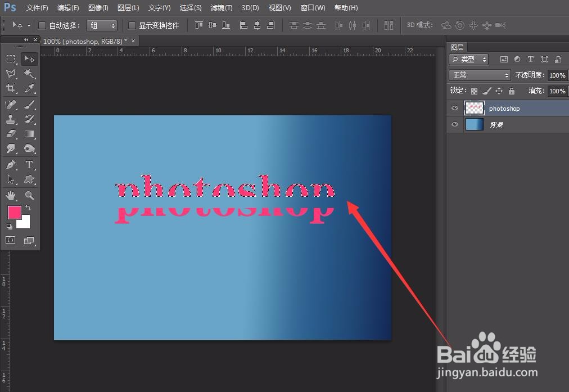569x392 pixels.
Task: Select the photoshop document tab
Action: pyautogui.click(x=85, y=42)
